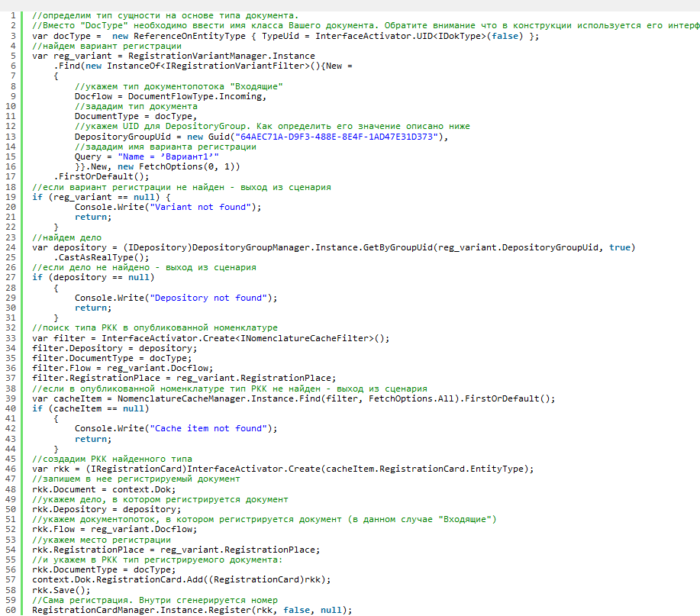The height and width of the screenshot is (616, 700).
Task: Click 'filter.DocumentType = docType;' line
Action: pos(111,359)
